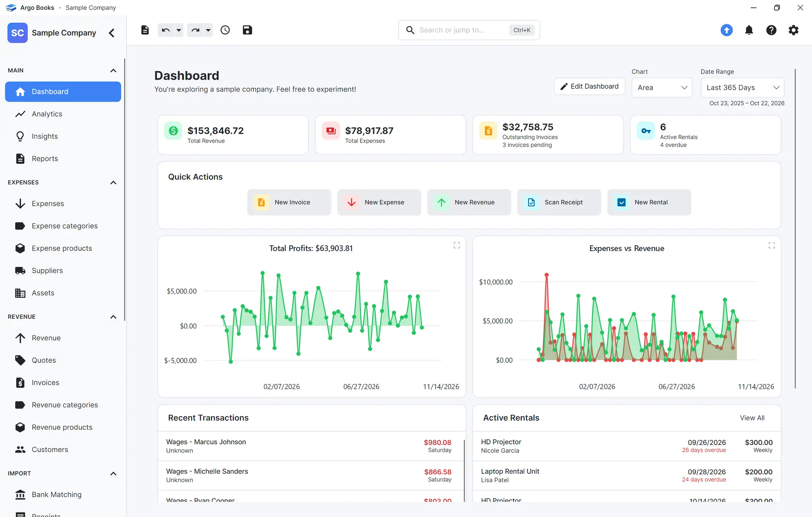Collapse the EXPENSES sidebar section

[113, 183]
